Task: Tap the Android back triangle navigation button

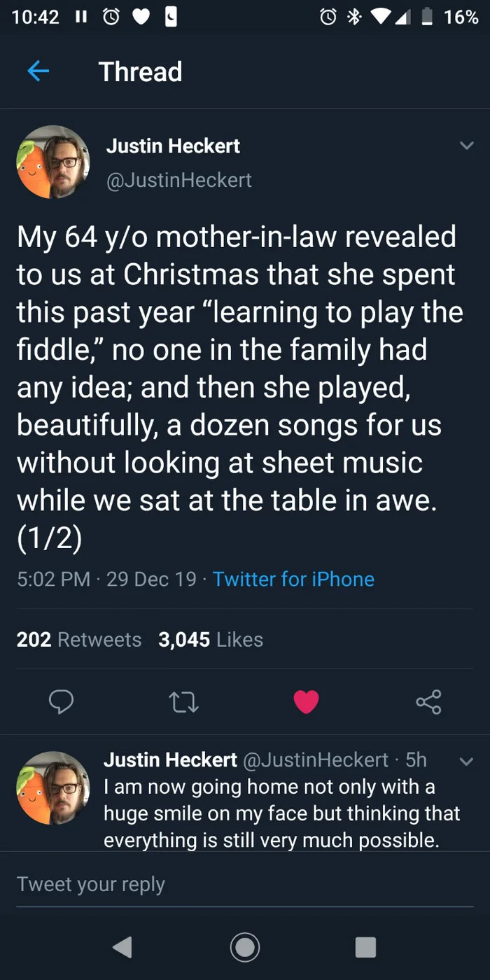Action: click(122, 947)
